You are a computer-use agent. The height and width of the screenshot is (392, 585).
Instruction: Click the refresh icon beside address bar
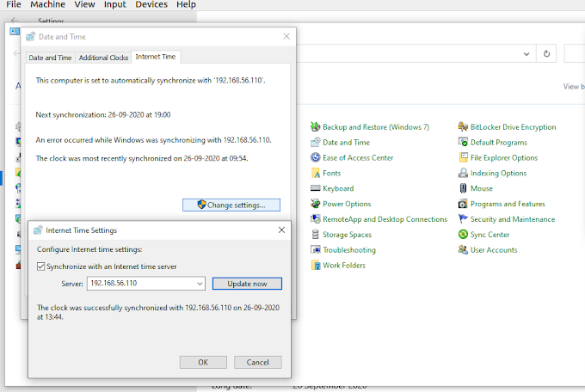coord(546,53)
